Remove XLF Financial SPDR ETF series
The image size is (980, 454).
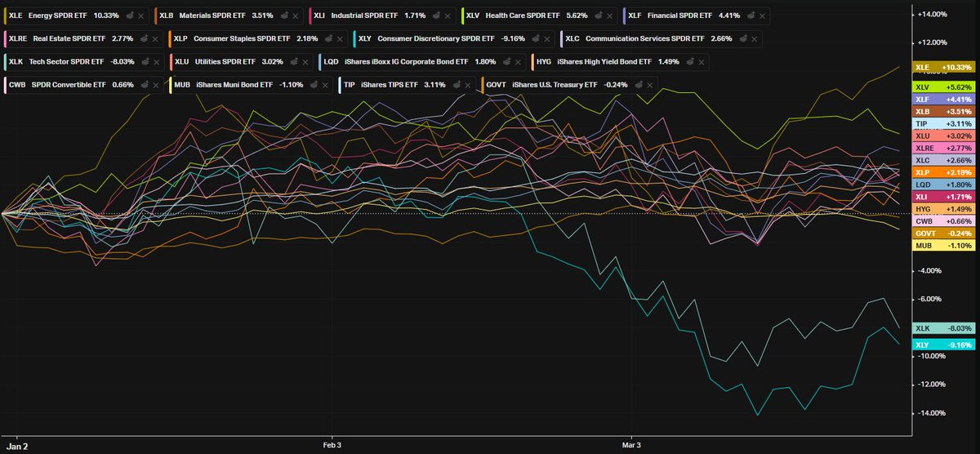763,16
